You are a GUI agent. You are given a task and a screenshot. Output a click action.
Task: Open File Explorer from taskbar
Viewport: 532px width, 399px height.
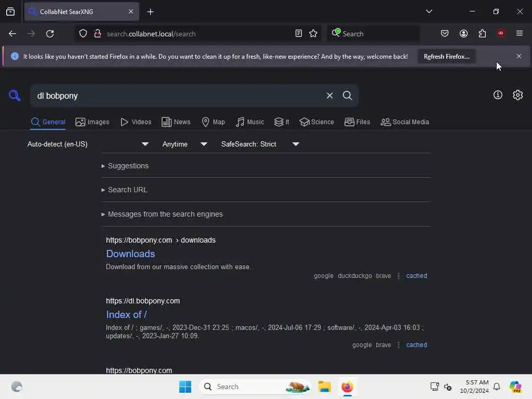[324, 387]
